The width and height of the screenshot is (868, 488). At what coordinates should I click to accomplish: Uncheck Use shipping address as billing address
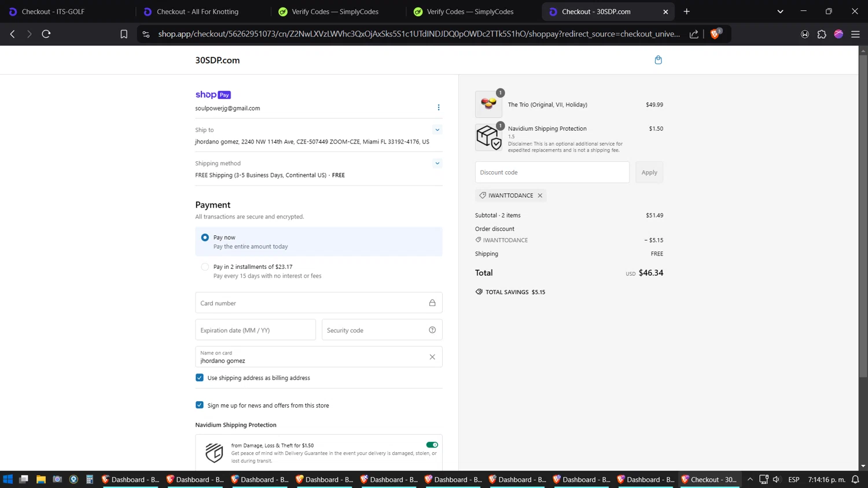(200, 378)
